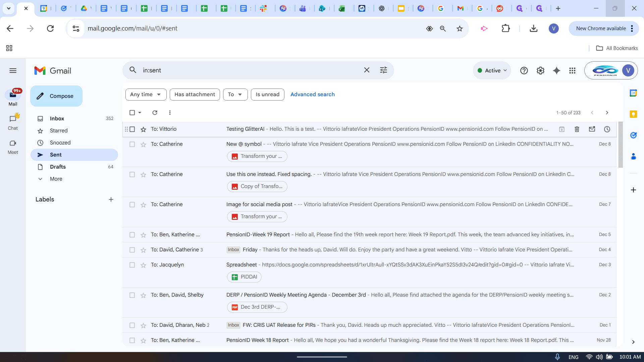Open the Gmail main menu hamburger icon
This screenshot has width=644, height=362.
[13, 71]
